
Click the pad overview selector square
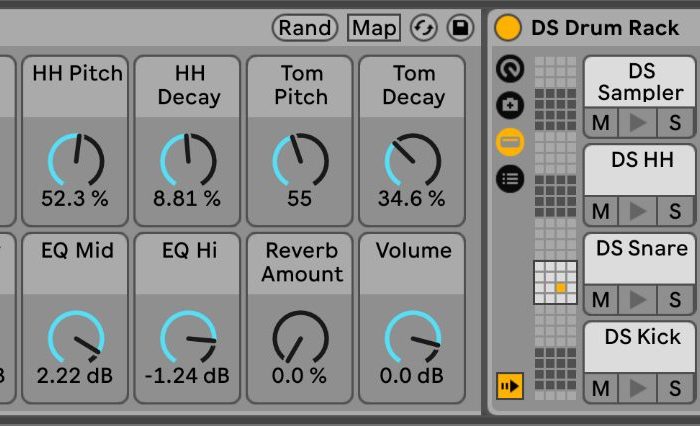point(555,283)
